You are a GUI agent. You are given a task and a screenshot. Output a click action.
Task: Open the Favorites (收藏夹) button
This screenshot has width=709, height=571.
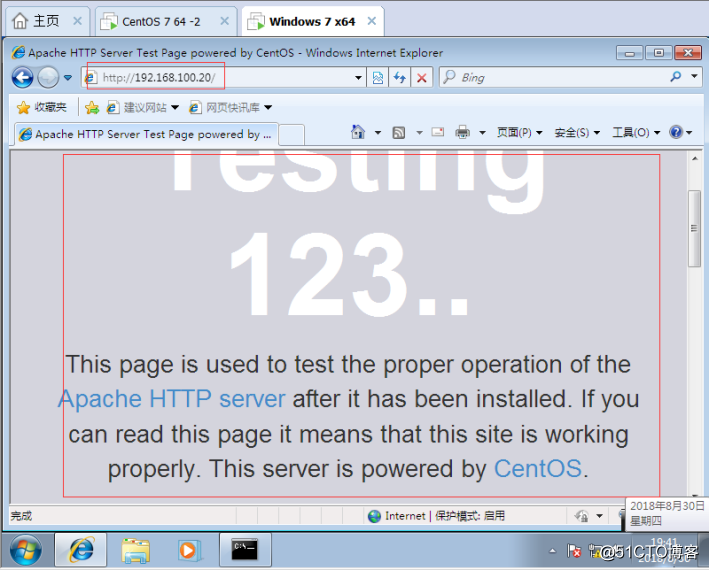coord(41,107)
